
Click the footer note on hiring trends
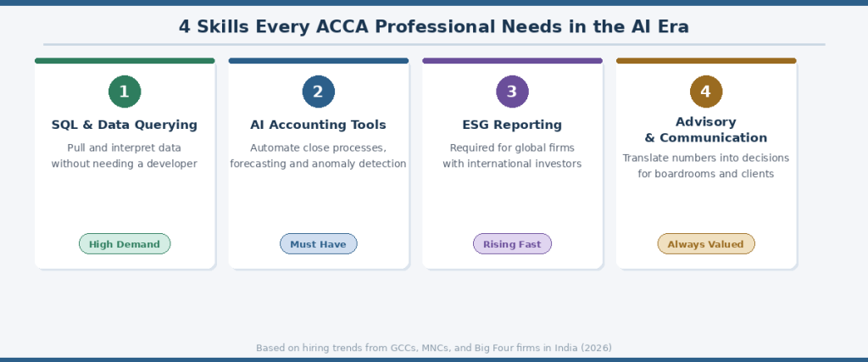click(434, 348)
